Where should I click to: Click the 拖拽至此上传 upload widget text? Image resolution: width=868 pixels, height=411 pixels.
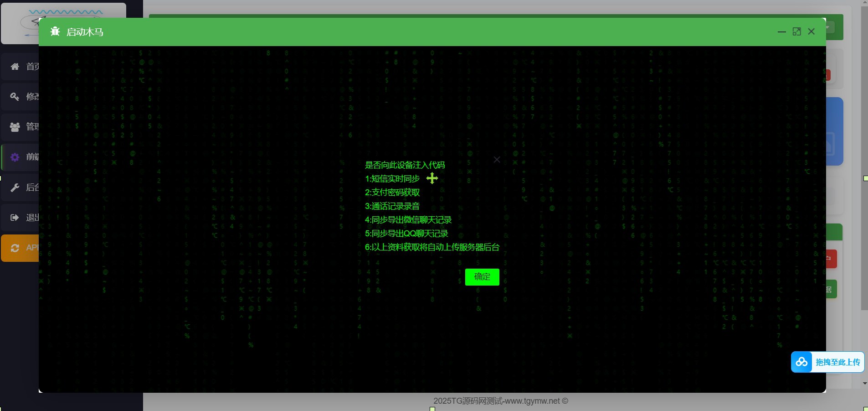pyautogui.click(x=837, y=362)
